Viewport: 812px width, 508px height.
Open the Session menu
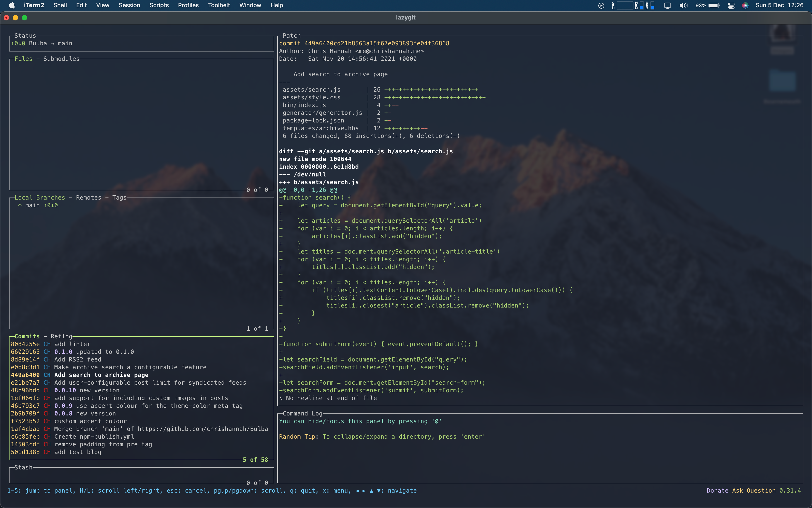click(130, 5)
